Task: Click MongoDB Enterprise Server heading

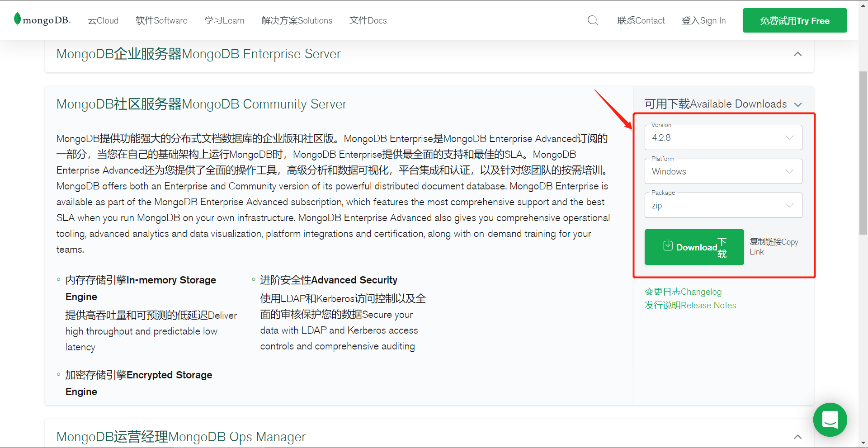Action: coord(198,54)
